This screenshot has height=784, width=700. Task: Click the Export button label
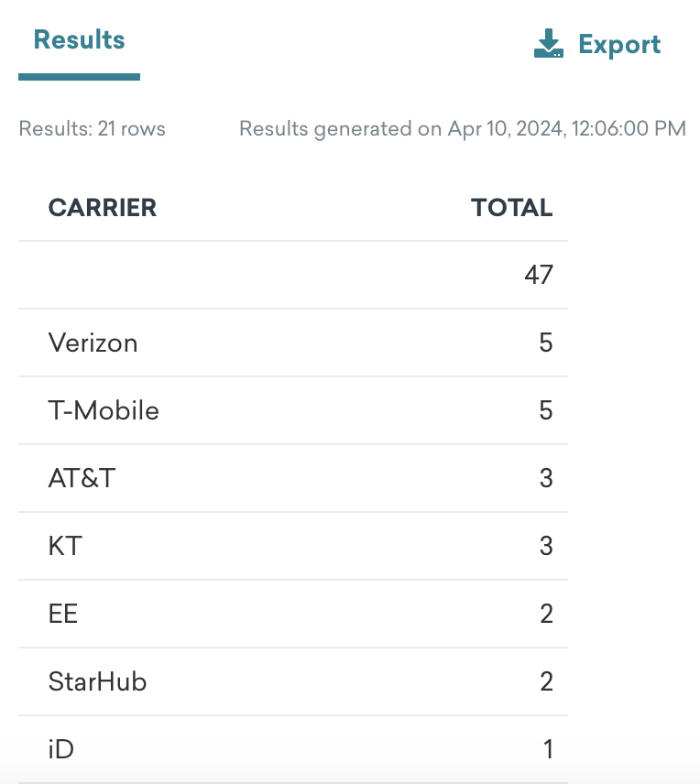pos(619,45)
